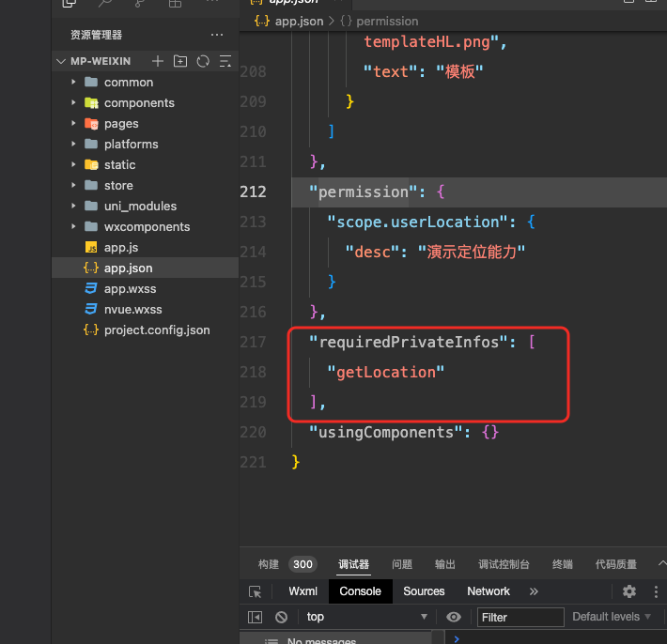Collapse all folders in explorer
667x644 pixels.
pyautogui.click(x=225, y=61)
